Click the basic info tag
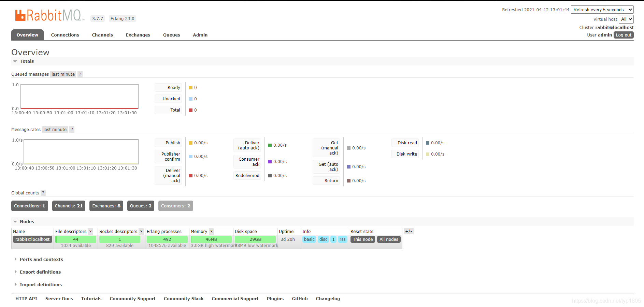 click(x=309, y=239)
